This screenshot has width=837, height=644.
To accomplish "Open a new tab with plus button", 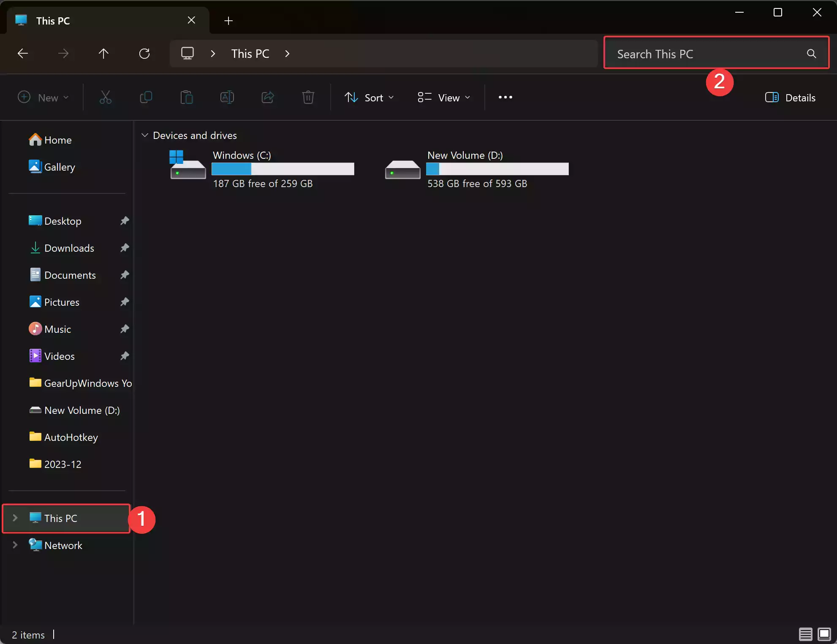I will point(228,21).
